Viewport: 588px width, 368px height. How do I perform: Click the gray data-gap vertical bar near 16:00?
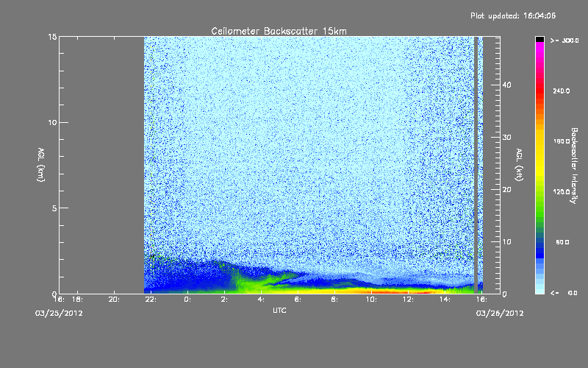[476, 165]
